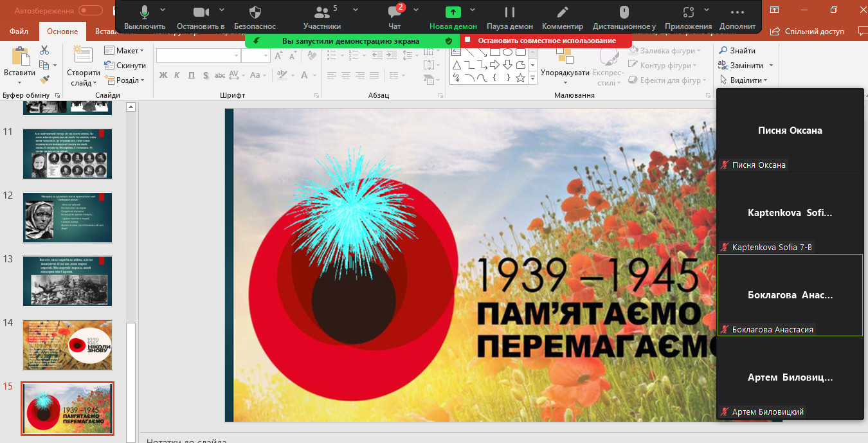Open Zoom remote control Дистанционное управление
Screen dimensions: 868x443
(x=624, y=17)
